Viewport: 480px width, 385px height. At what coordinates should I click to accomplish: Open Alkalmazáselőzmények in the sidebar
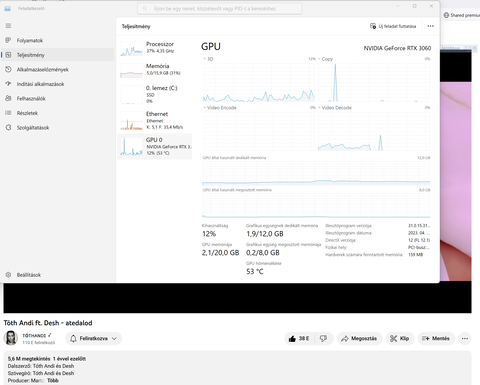(x=57, y=69)
